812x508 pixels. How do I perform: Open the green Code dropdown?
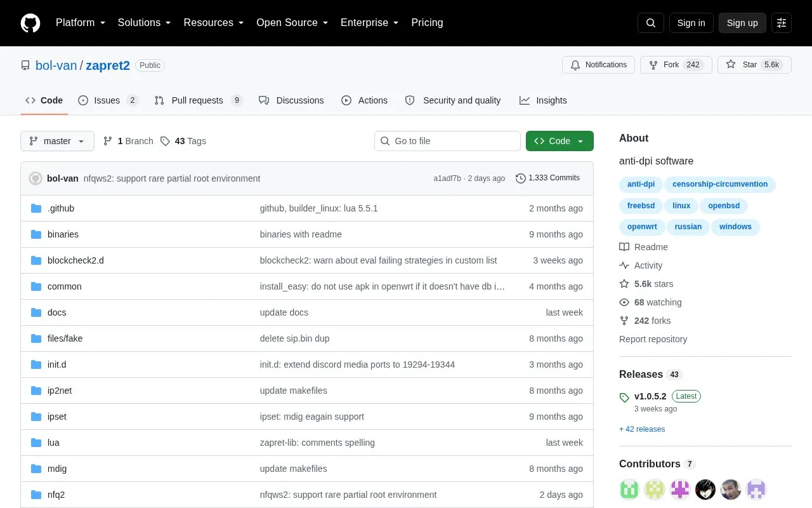[560, 141]
